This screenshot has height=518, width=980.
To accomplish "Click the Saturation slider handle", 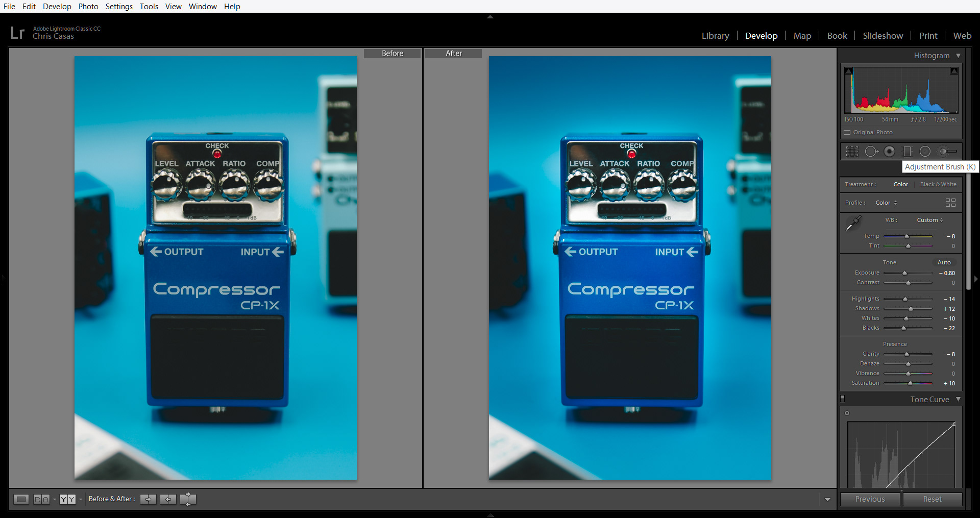I will tap(910, 383).
